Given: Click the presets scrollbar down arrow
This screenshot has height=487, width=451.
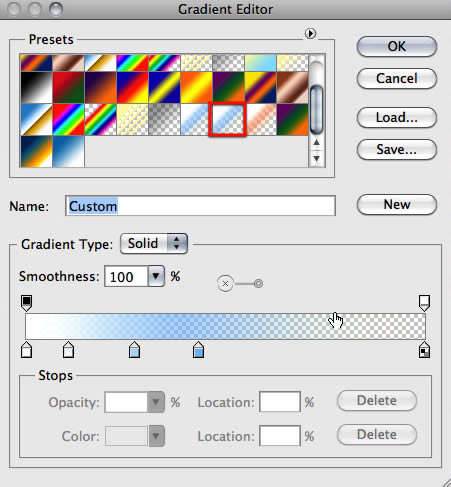Looking at the screenshot, I should (317, 159).
